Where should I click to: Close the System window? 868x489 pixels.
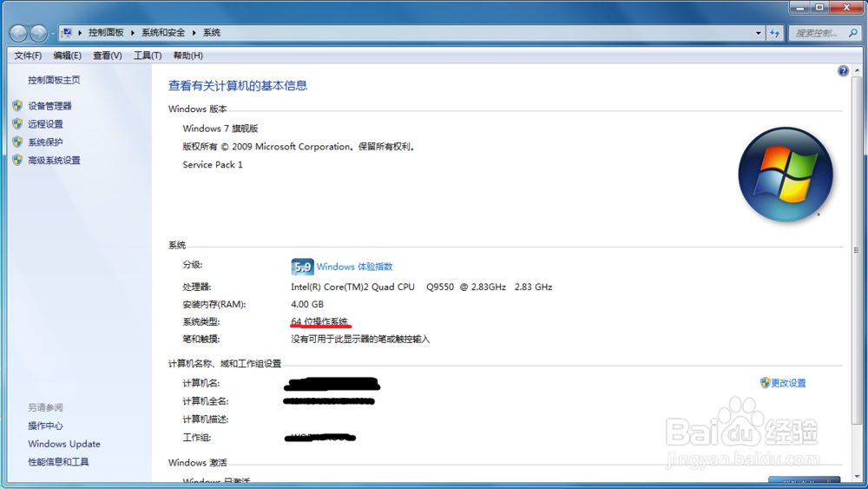pos(846,7)
